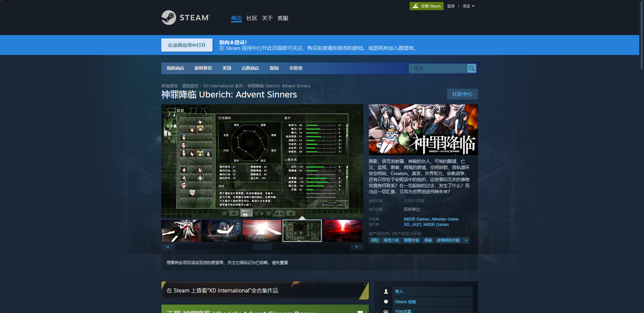This screenshot has height=313, width=644.
Task: Click into the 搜索 search field
Action: (438, 68)
